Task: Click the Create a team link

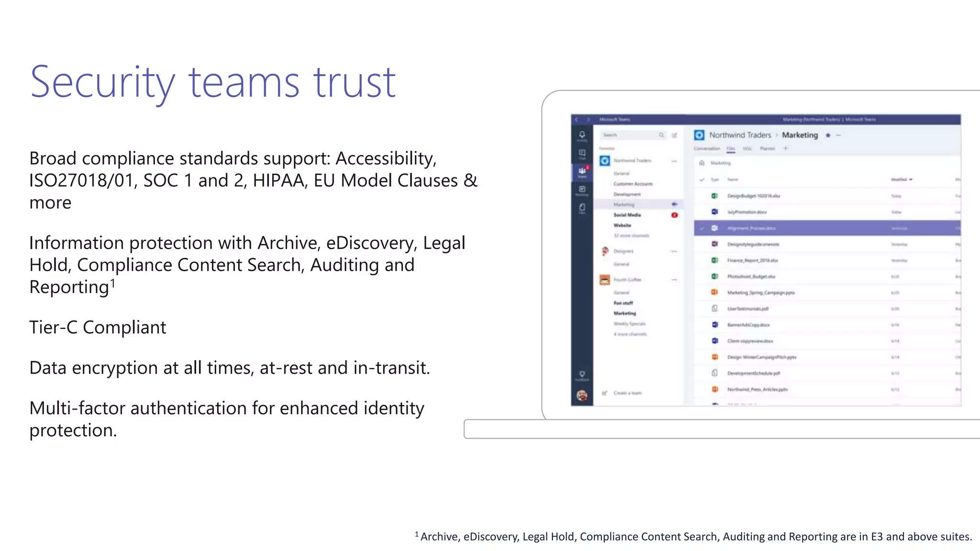Action: pyautogui.click(x=627, y=393)
